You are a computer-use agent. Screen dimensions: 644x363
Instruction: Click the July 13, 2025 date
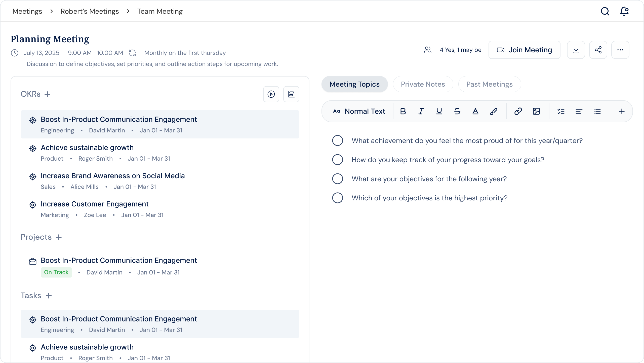pos(41,53)
